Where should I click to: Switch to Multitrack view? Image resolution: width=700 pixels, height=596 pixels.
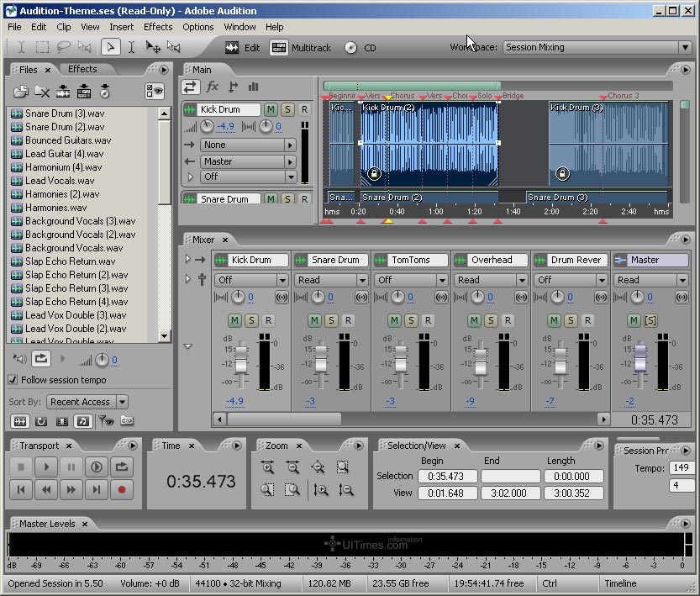pos(302,48)
